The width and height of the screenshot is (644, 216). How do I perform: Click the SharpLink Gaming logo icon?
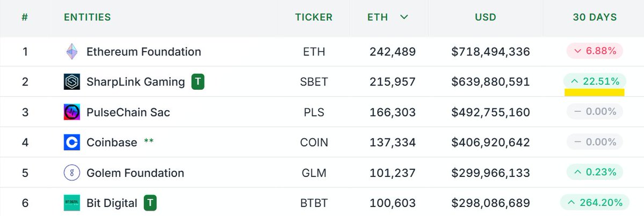[72, 82]
